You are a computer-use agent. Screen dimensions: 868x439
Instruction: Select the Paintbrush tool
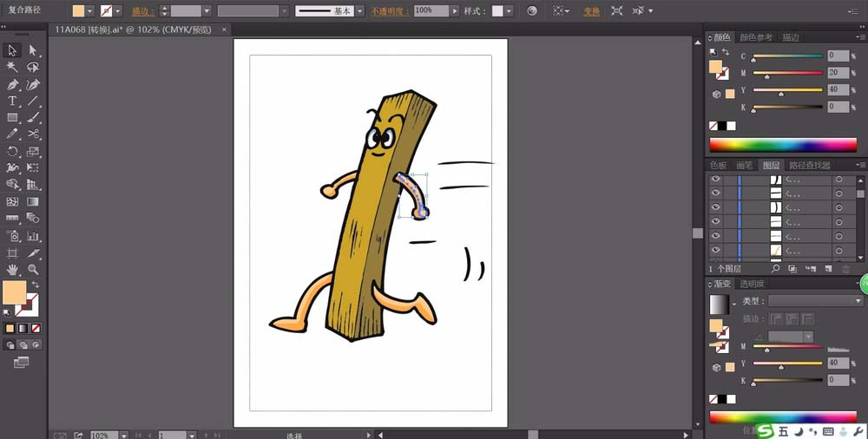[33, 117]
